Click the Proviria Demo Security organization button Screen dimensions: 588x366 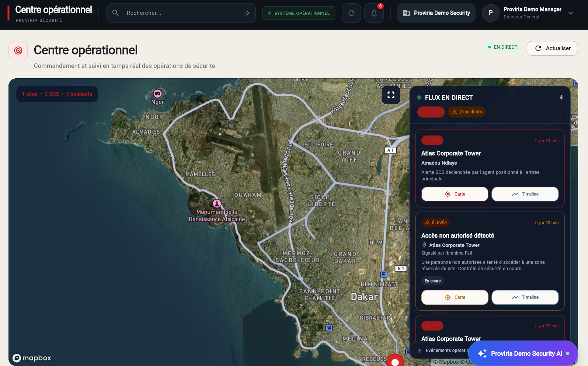[436, 13]
